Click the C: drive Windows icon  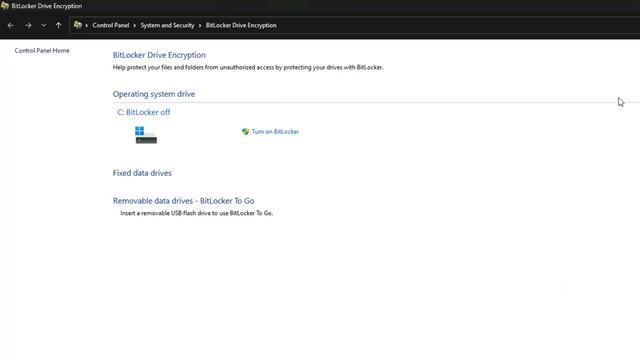(x=146, y=135)
